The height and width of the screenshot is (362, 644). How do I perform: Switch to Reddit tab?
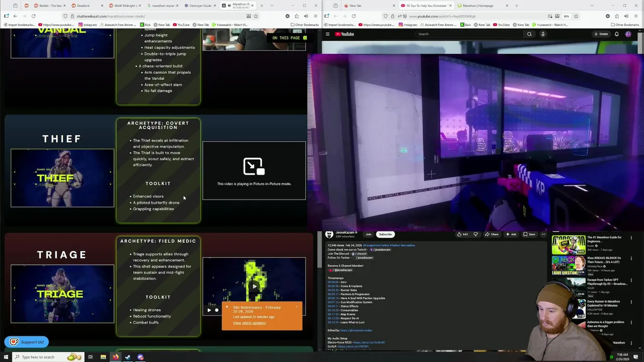pyautogui.click(x=49, y=6)
